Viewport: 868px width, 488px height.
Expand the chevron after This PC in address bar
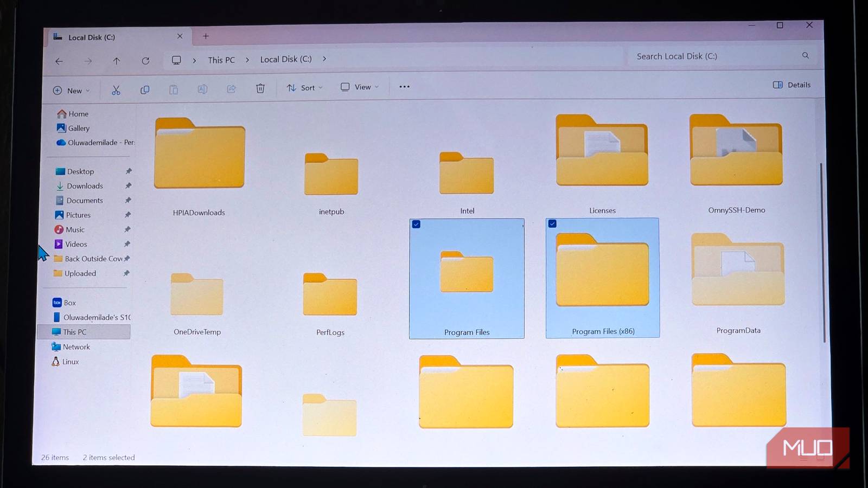click(247, 60)
